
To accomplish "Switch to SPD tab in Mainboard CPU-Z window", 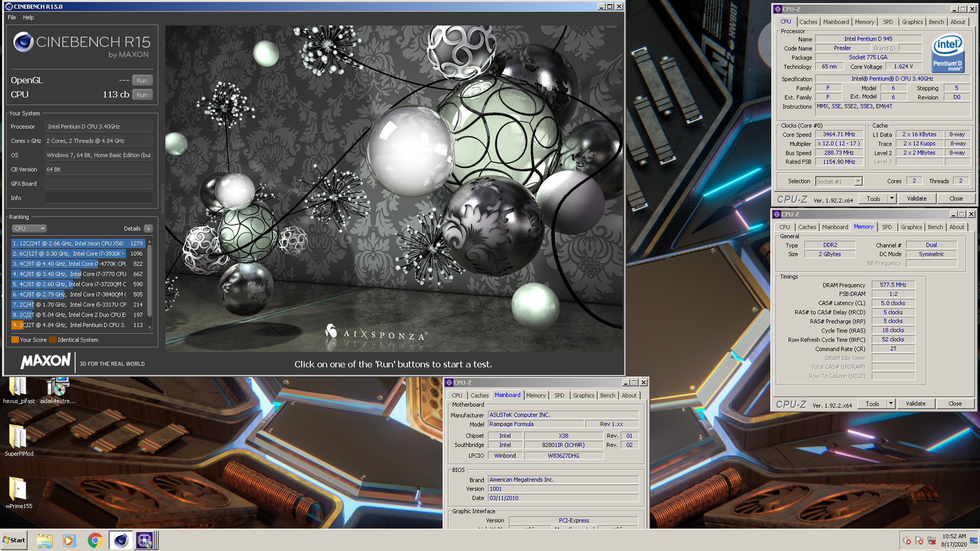I will point(559,395).
